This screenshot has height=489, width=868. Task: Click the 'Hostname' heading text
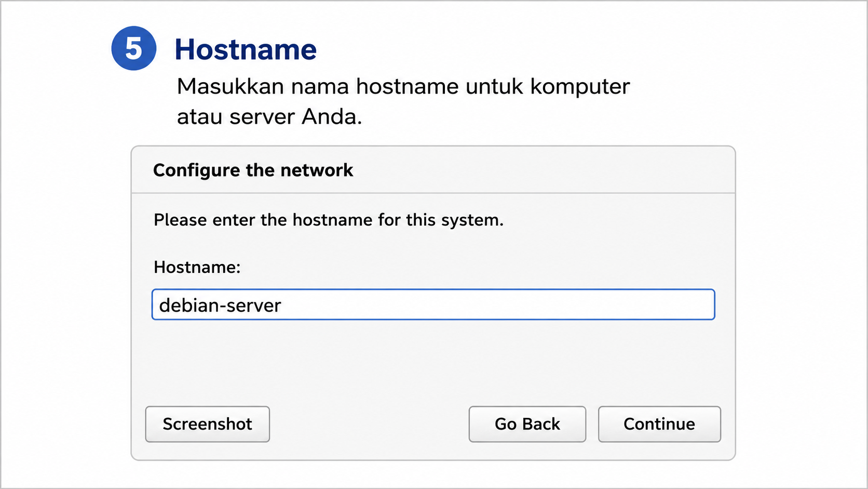coord(246,50)
